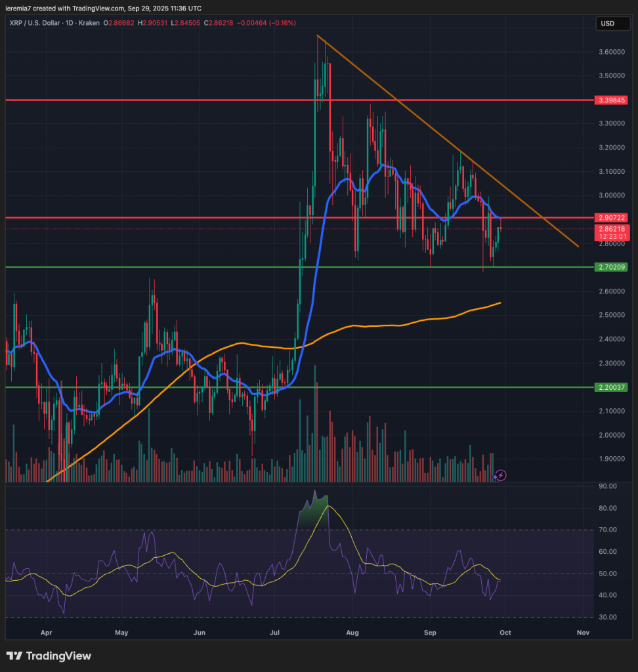Select the red 3.39845 price label
The height and width of the screenshot is (672, 638).
coord(612,100)
